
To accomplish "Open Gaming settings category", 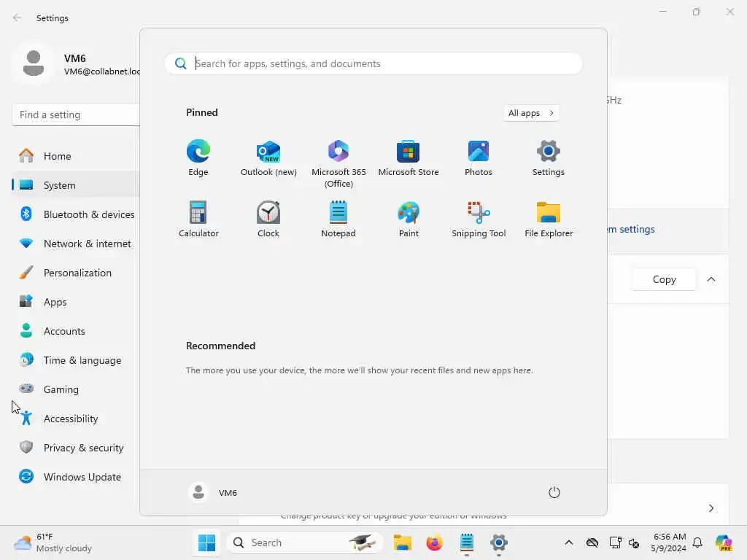I will [76, 389].
